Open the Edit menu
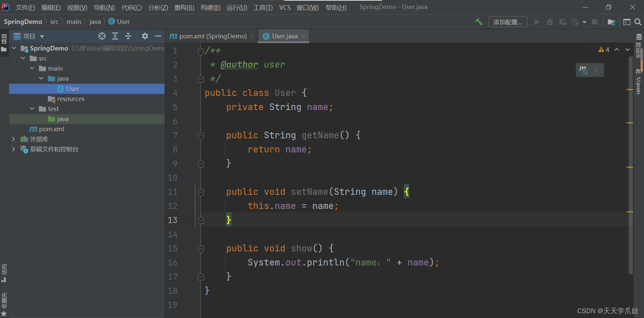644x318 pixels. click(51, 7)
